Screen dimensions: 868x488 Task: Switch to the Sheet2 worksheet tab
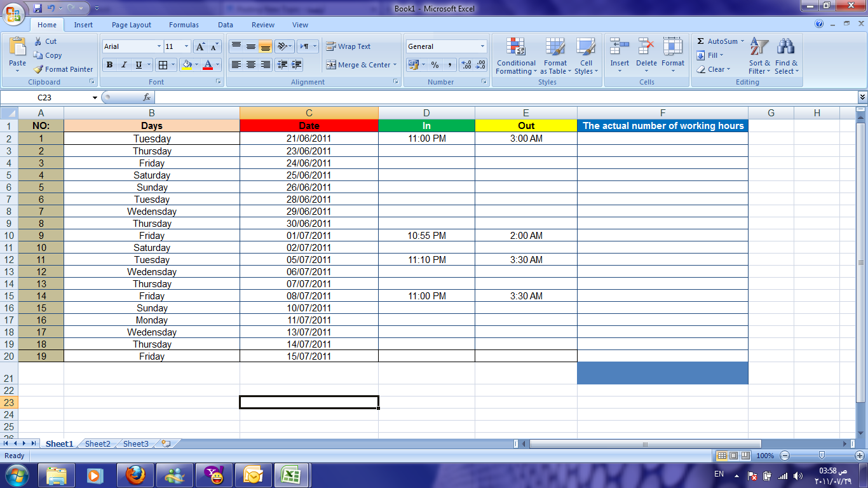coord(97,444)
